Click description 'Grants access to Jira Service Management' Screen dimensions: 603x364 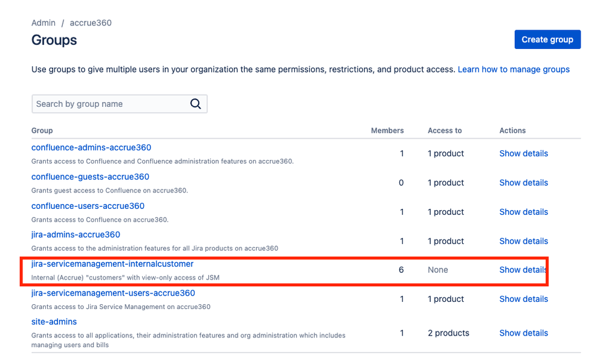coord(121,307)
